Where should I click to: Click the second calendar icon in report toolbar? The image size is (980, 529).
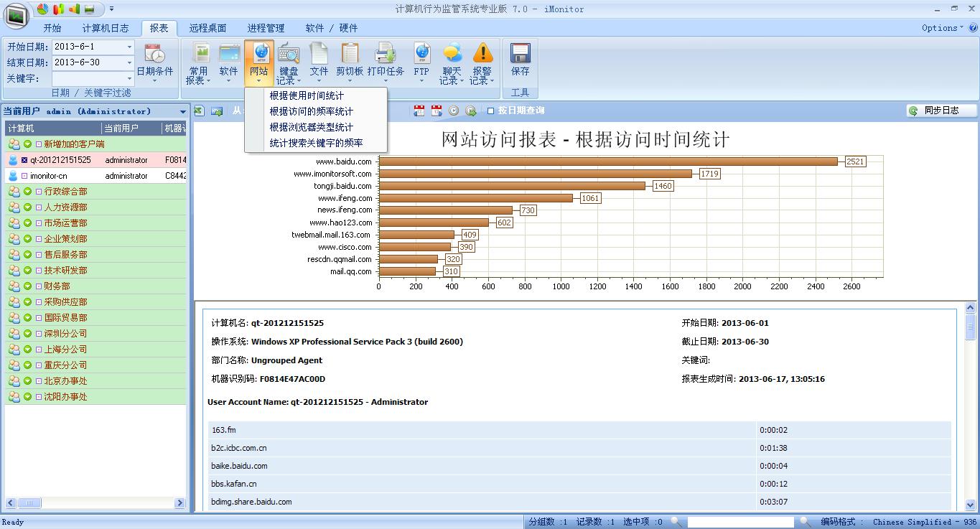click(x=437, y=111)
